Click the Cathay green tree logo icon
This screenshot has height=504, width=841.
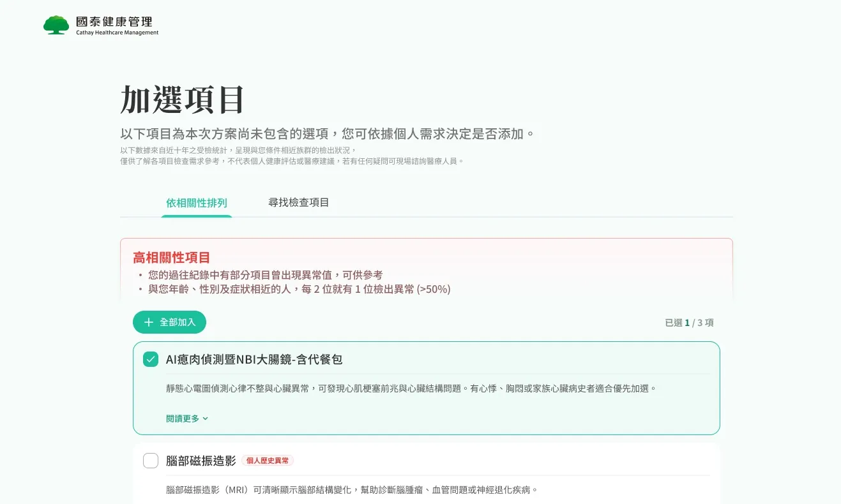(56, 25)
